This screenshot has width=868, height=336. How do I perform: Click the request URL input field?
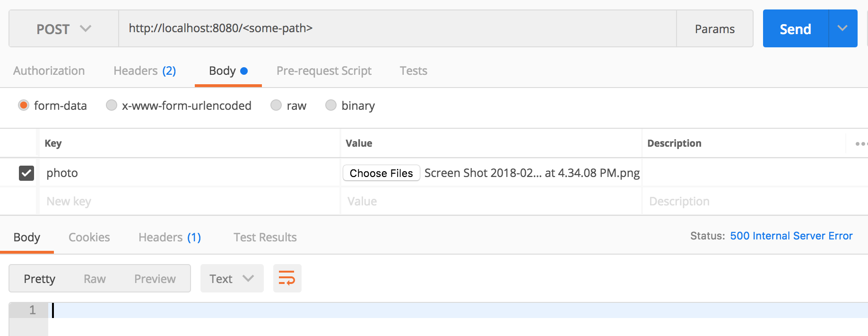point(378,28)
